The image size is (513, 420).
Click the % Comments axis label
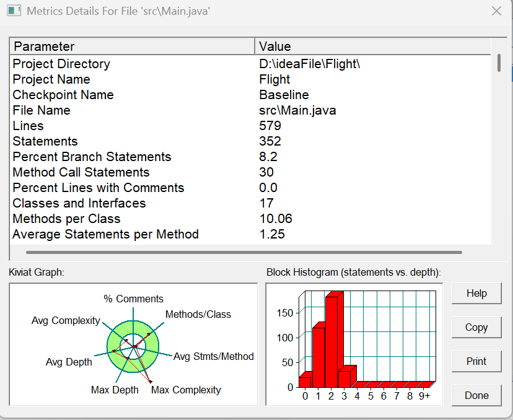click(x=133, y=299)
